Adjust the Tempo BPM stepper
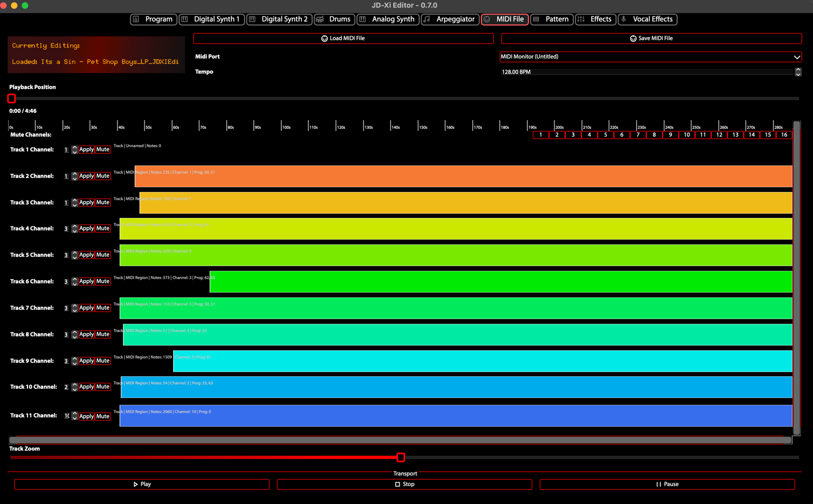 pos(798,72)
